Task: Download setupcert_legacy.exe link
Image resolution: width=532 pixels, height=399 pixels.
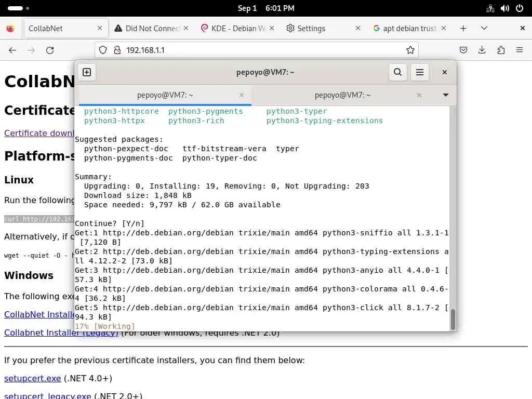Action: pyautogui.click(x=47, y=395)
